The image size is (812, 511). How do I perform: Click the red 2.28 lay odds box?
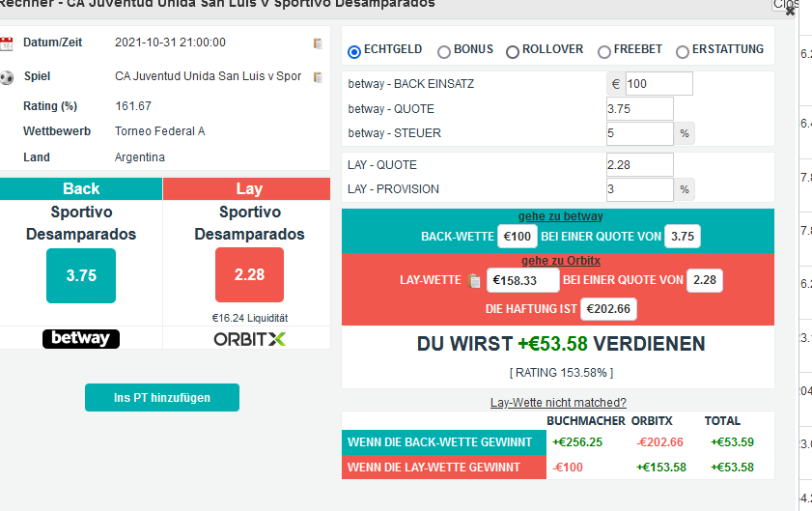(249, 275)
